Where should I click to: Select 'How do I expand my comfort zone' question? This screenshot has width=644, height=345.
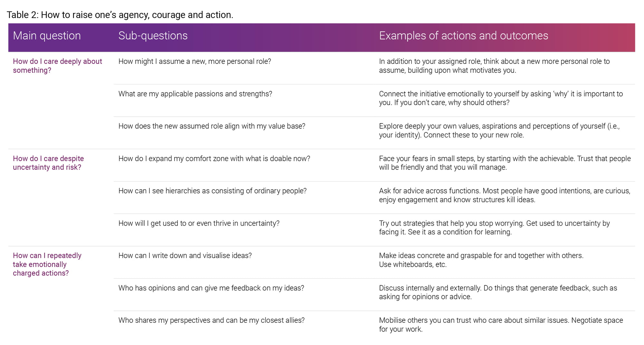tap(214, 159)
